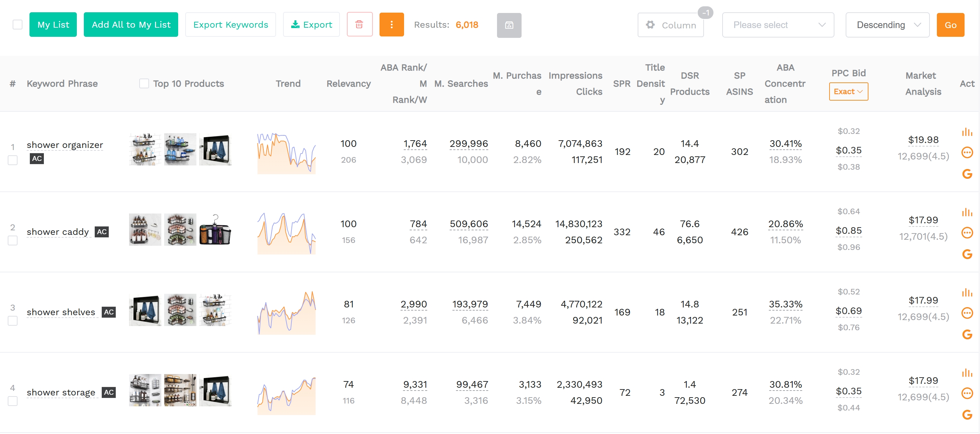Open the shower storage keyword link
The height and width of the screenshot is (434, 980).
[x=61, y=392]
